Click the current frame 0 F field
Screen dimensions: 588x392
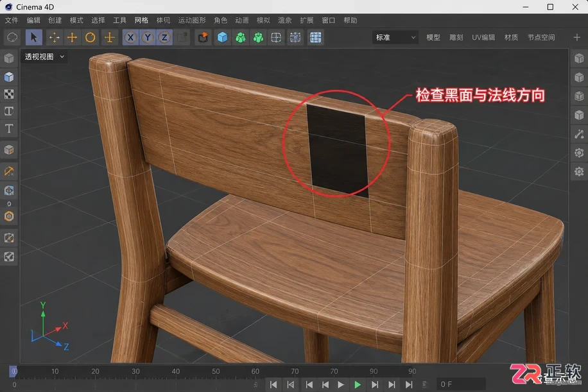pos(461,384)
